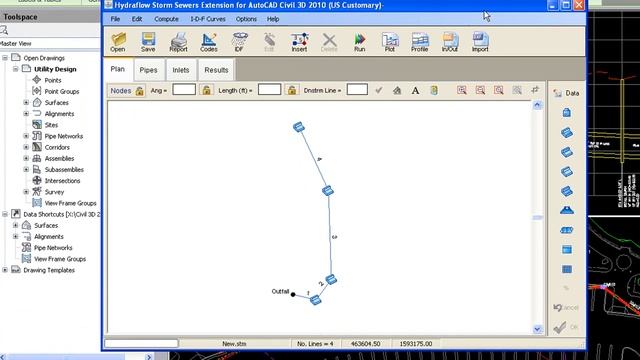The image size is (640, 360).
Task: Select the Plan tab
Action: [x=118, y=69]
